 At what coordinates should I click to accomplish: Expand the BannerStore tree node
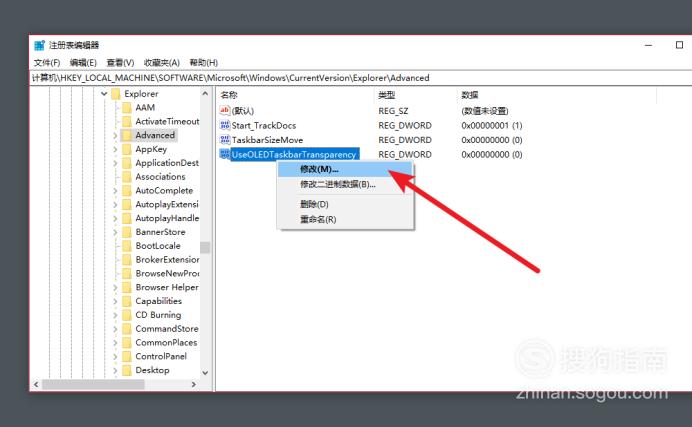(116, 232)
